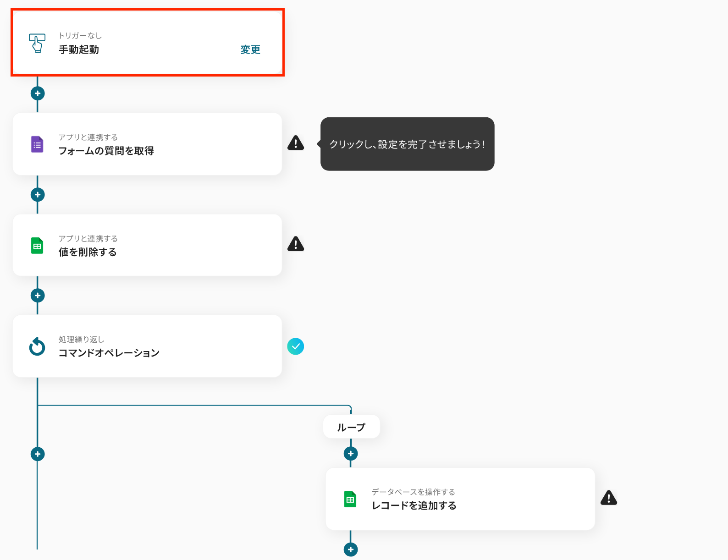The width and height of the screenshot is (728, 560).
Task: Click warning icon beside レコードを追加する
Action: [609, 498]
